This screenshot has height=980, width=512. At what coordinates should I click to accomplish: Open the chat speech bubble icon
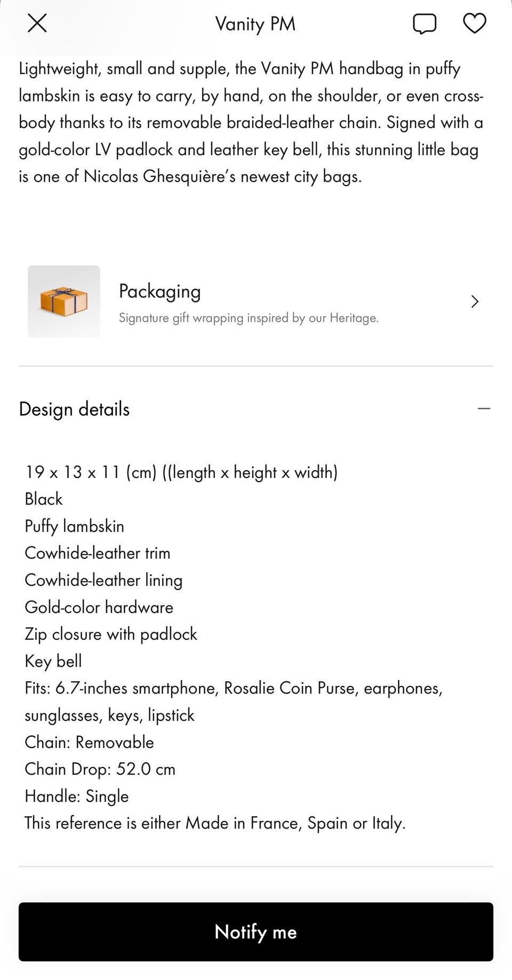[x=425, y=24]
